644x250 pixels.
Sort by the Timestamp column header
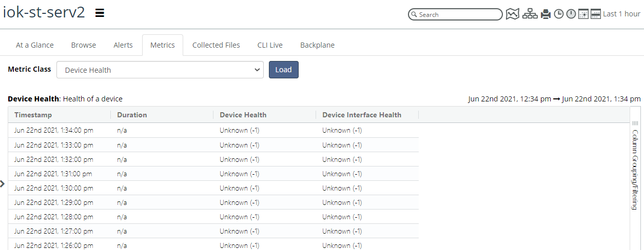[x=33, y=115]
